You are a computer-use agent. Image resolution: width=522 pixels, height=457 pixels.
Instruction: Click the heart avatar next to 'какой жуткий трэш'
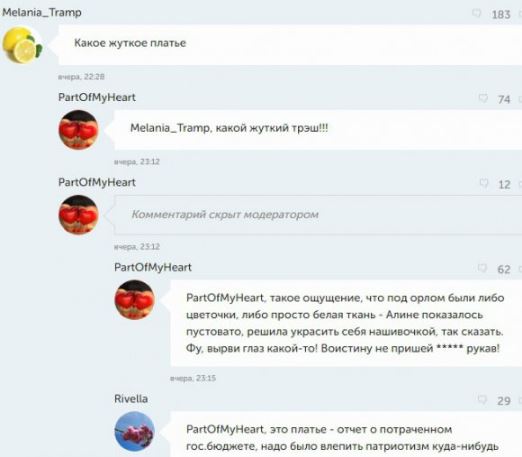79,130
